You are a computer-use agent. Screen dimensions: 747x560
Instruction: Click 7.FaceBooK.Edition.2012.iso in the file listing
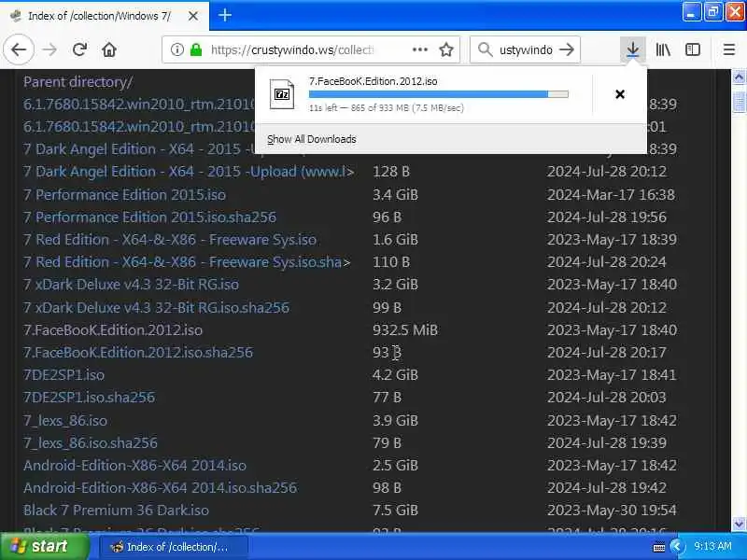point(113,330)
